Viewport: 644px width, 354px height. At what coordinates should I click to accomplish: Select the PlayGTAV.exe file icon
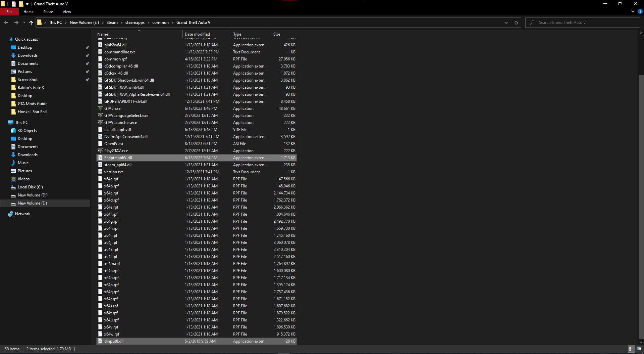pos(100,151)
